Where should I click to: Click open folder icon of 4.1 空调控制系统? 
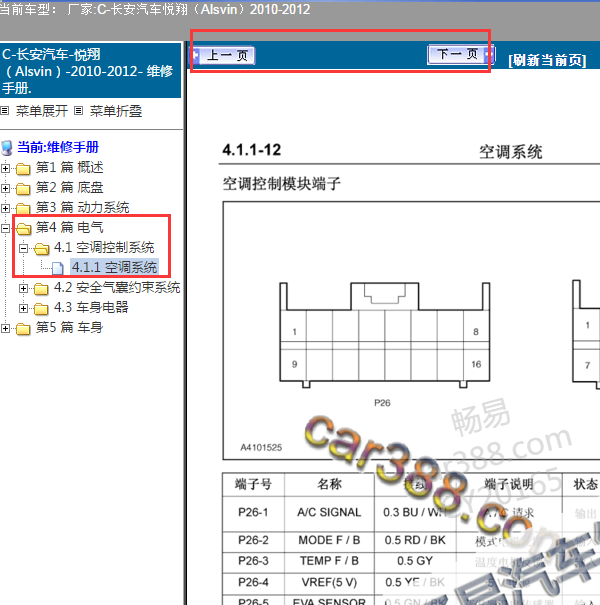coord(42,249)
